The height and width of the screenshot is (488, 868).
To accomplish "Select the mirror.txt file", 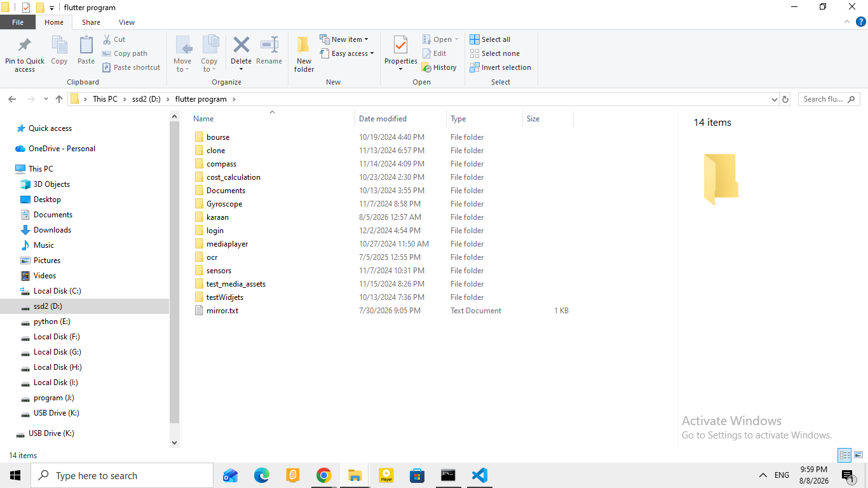I will [x=222, y=311].
